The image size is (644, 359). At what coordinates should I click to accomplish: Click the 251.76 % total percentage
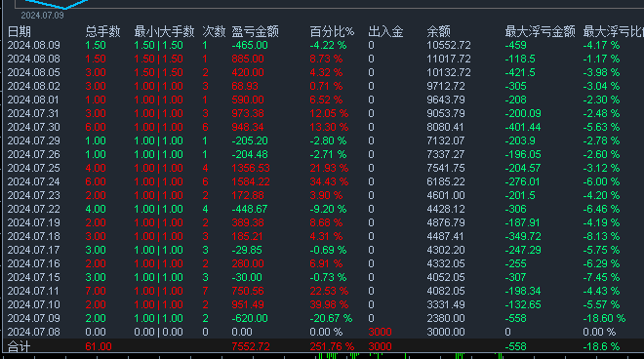pyautogui.click(x=332, y=346)
